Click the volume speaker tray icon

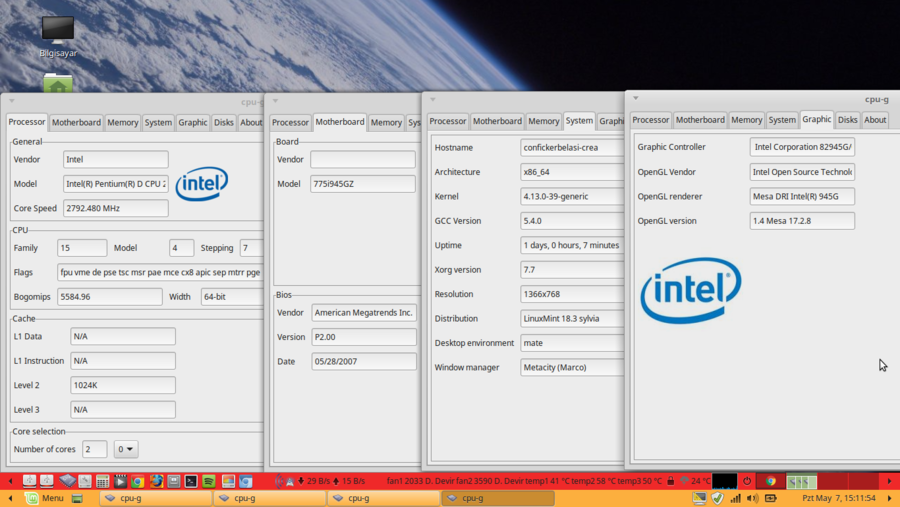(x=752, y=498)
